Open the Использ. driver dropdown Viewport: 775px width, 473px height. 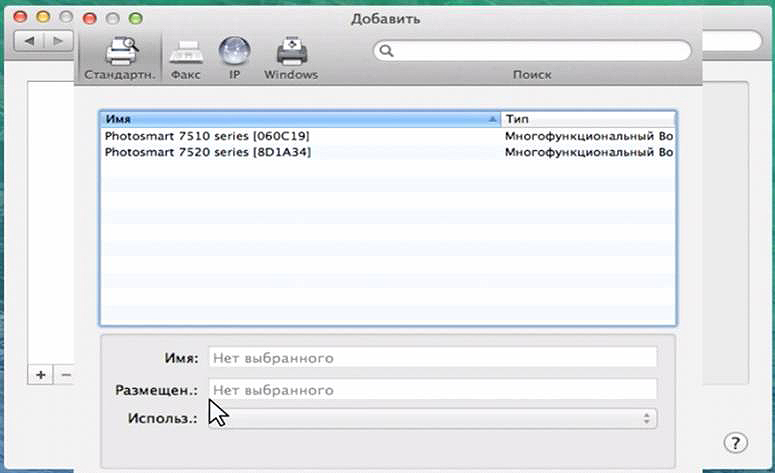click(432, 418)
